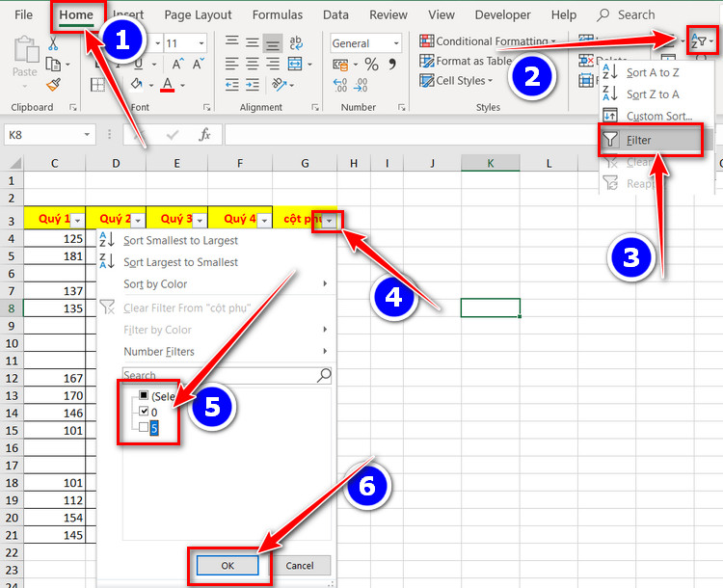Open font size 11 dropdown
Image resolution: width=723 pixels, height=588 pixels.
click(201, 43)
